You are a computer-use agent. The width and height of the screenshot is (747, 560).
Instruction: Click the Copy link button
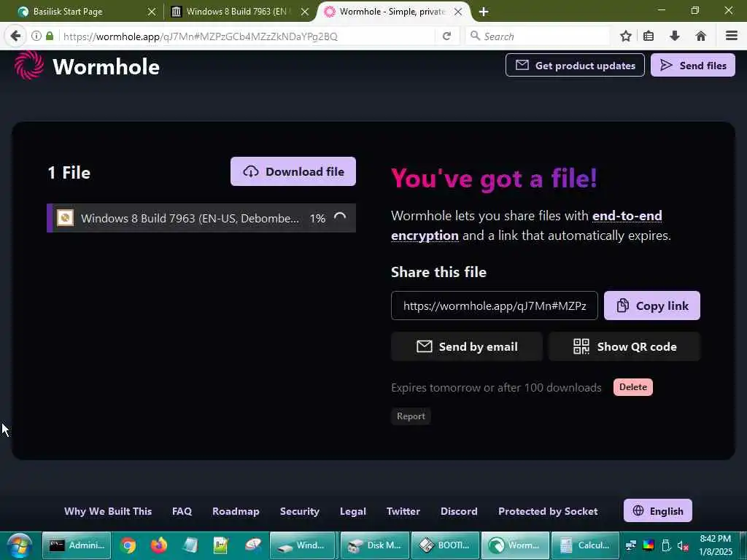[x=651, y=306]
